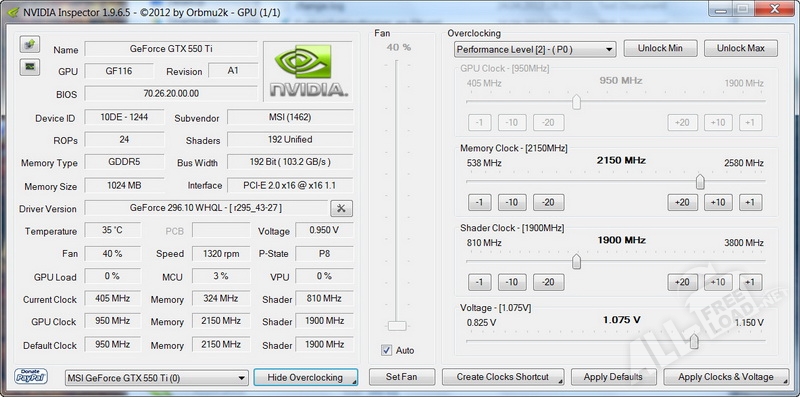Increase Memory Clock with +20 button
Viewport: 800px width, 397px height.
pos(682,203)
